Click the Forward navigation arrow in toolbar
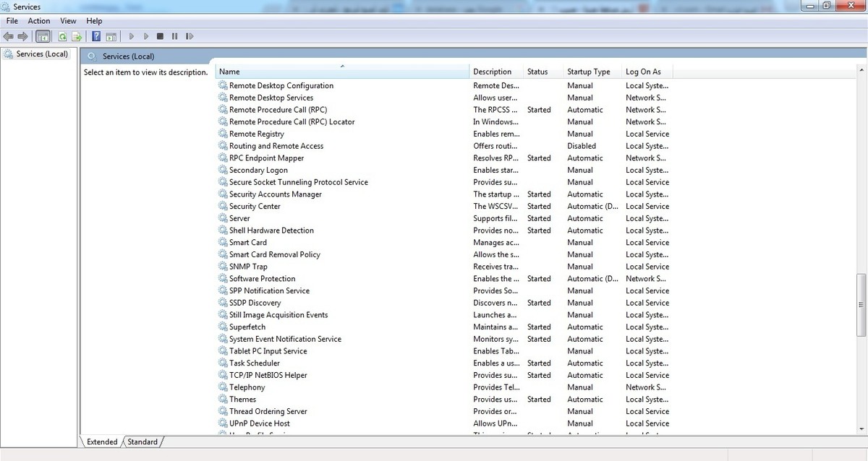This screenshot has height=461, width=868. tap(23, 36)
